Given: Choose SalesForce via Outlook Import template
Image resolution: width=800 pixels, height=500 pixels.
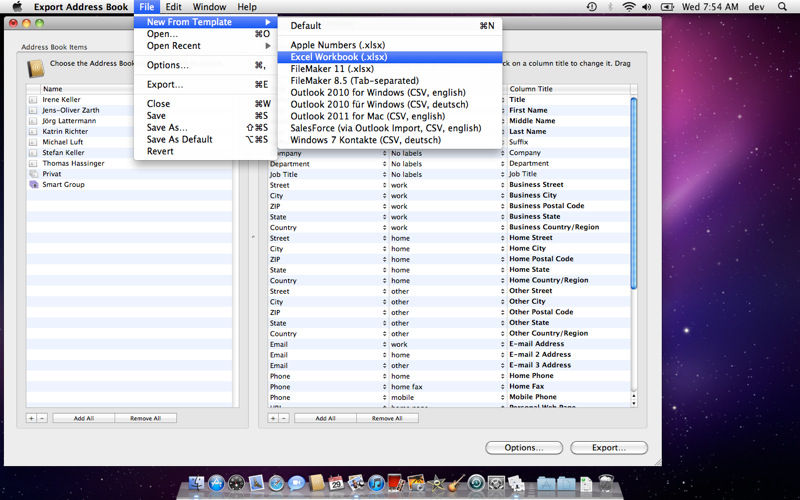Looking at the screenshot, I should coord(390,128).
